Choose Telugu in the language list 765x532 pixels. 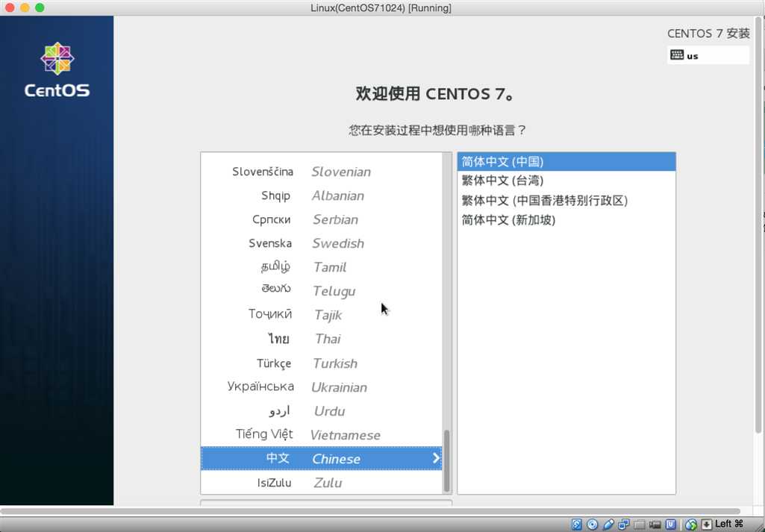[321, 291]
